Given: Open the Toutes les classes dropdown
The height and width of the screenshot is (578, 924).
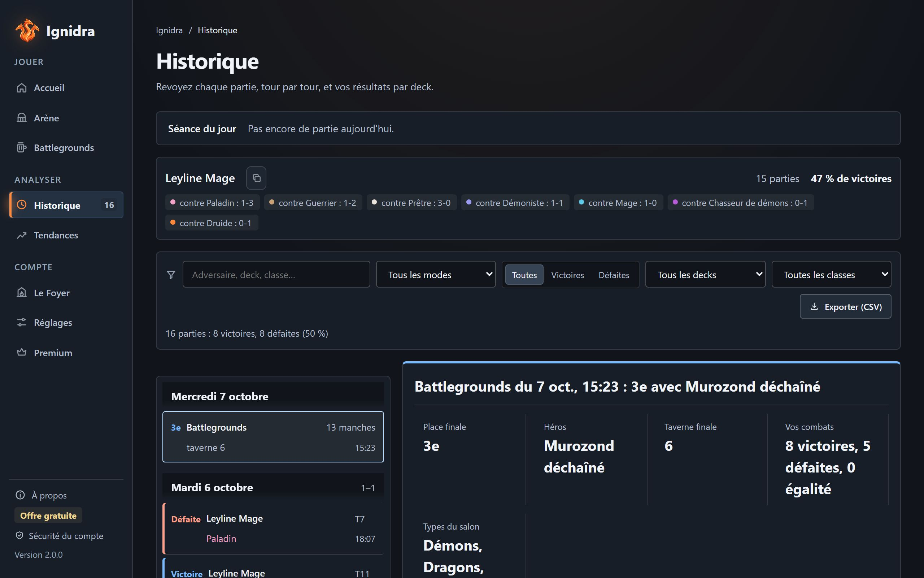Looking at the screenshot, I should [831, 275].
